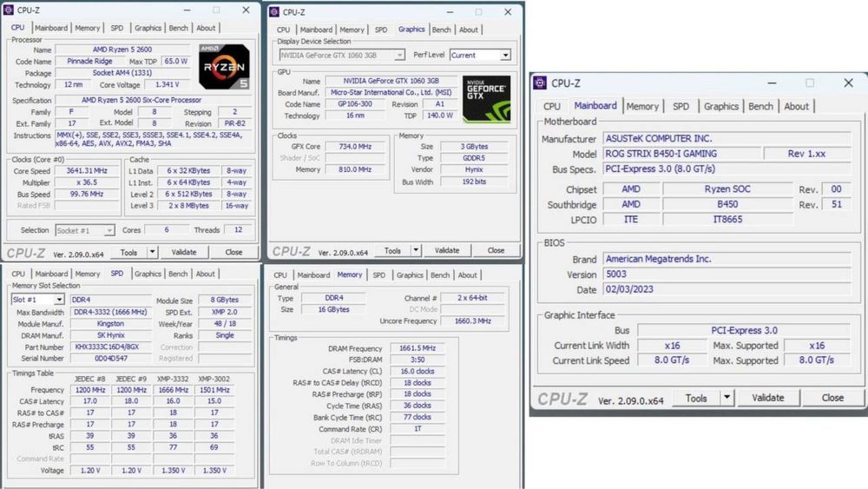Click BIOS version 5003 field
The height and width of the screenshot is (489, 868).
[x=727, y=274]
